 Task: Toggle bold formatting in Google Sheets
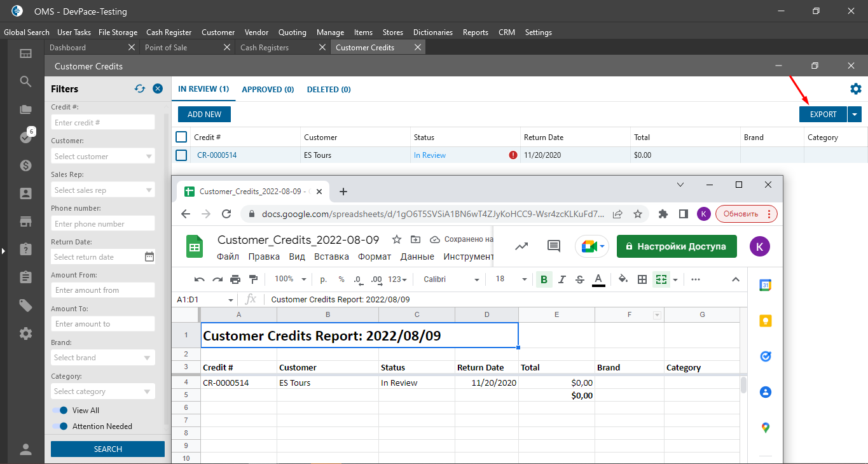coord(544,279)
